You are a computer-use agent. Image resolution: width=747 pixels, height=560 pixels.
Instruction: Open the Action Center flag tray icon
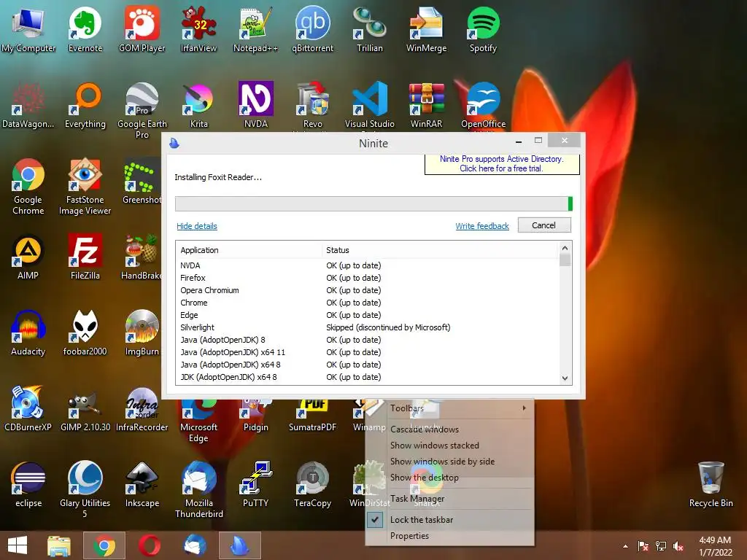(643, 546)
